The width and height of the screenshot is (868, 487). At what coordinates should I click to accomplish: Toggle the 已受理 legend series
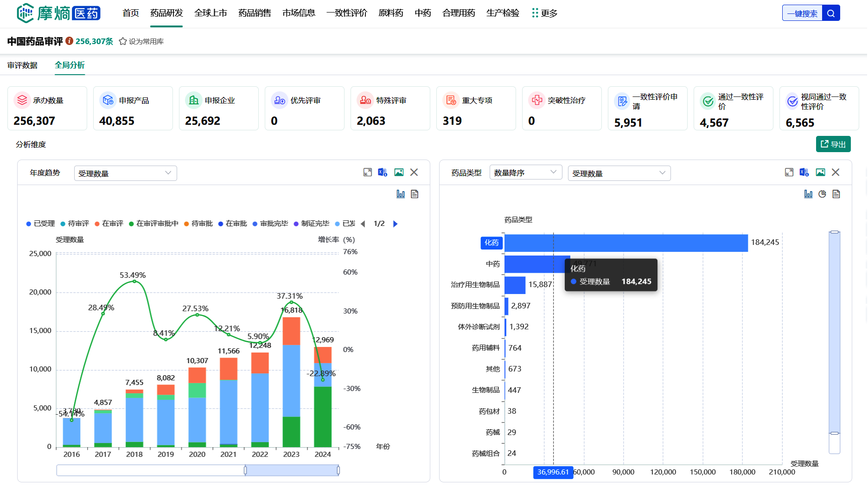tap(41, 224)
